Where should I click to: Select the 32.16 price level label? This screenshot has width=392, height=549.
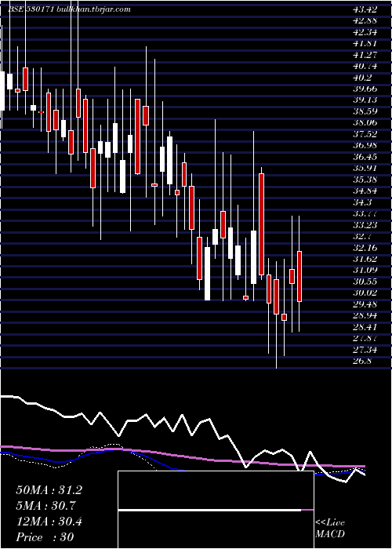pyautogui.click(x=365, y=248)
